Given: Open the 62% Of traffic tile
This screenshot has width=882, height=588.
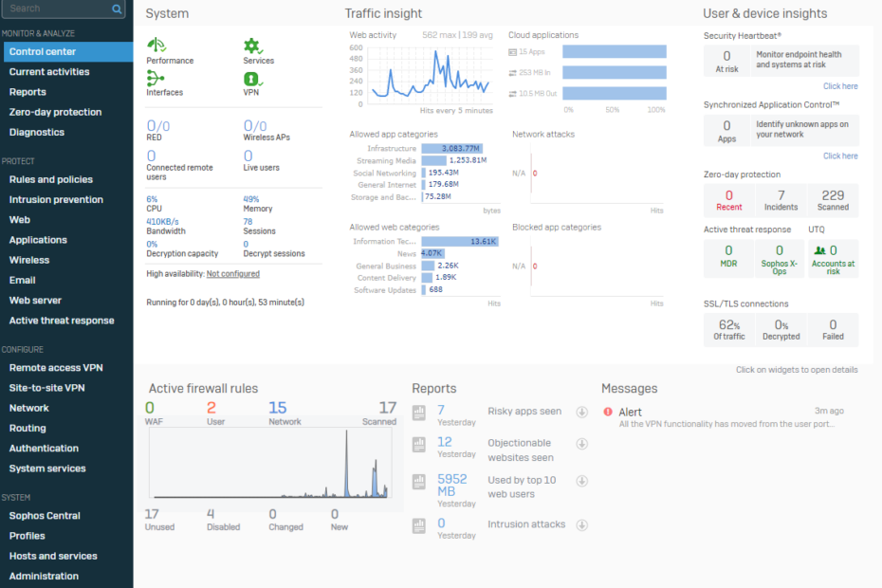Looking at the screenshot, I should click(729, 330).
